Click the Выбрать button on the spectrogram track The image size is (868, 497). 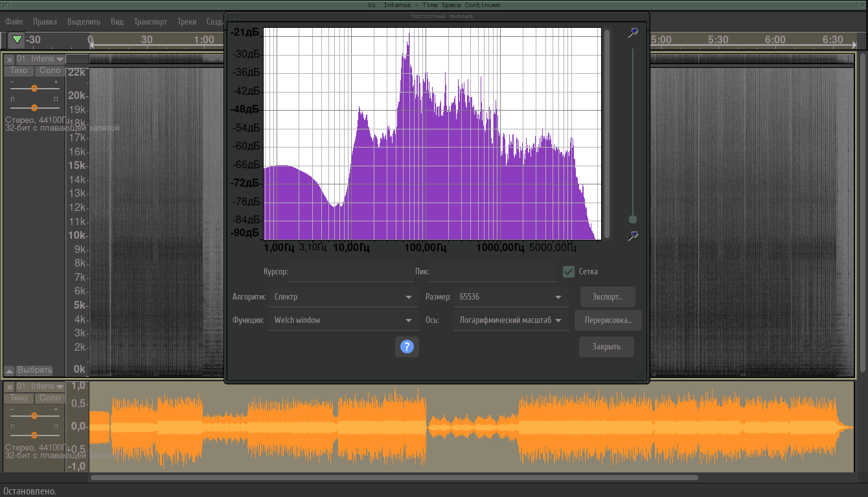[34, 370]
